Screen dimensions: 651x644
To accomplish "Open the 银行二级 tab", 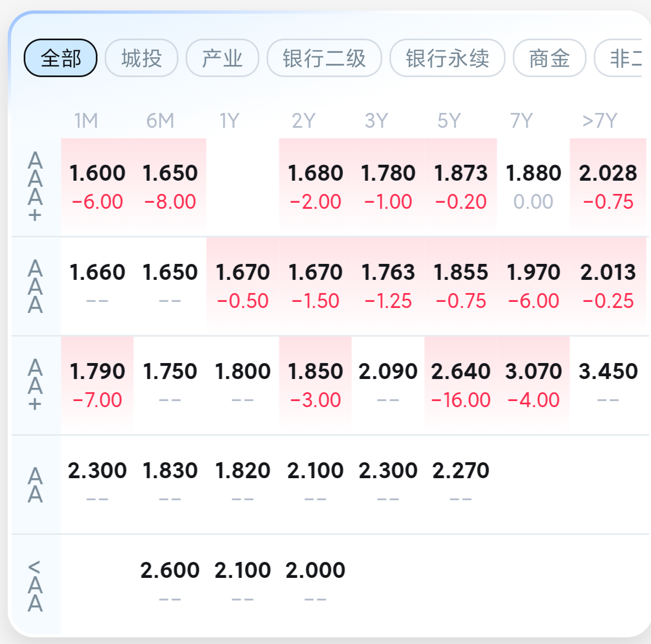I will 324,58.
